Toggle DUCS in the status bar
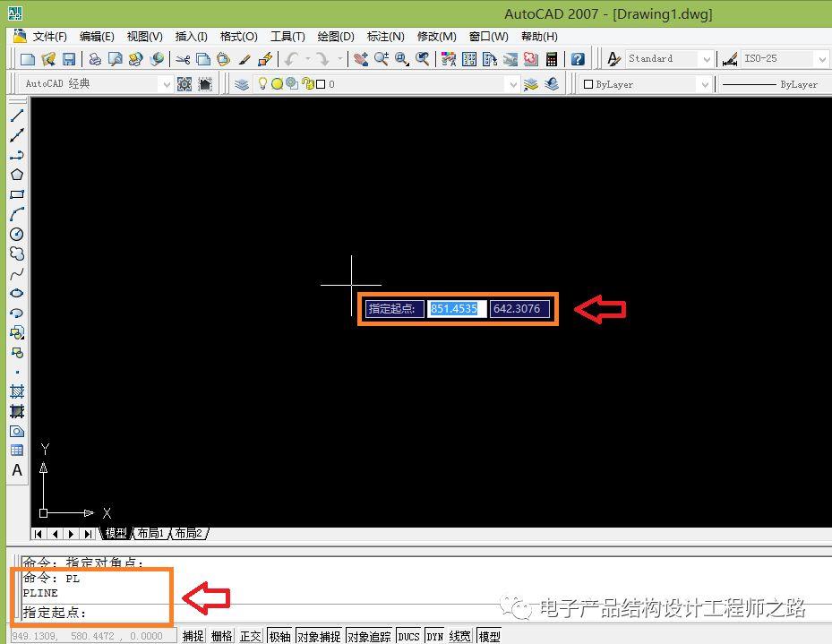Image resolution: width=832 pixels, height=644 pixels. click(x=408, y=636)
